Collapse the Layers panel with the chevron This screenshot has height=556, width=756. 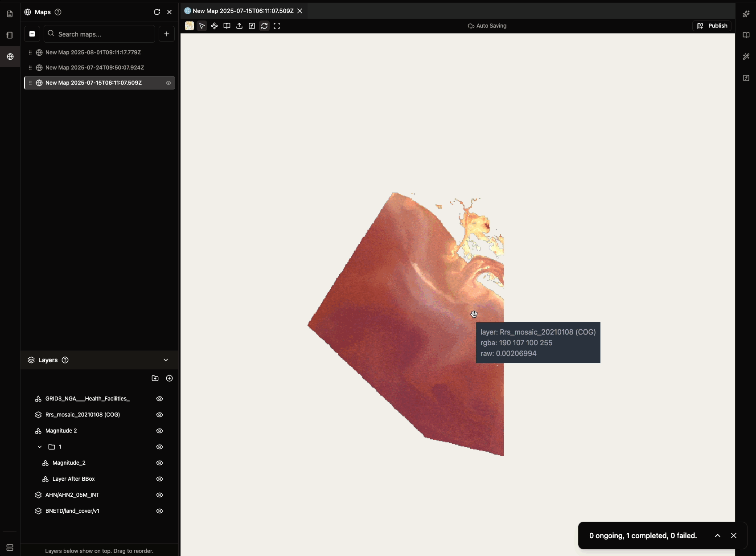[x=166, y=360]
